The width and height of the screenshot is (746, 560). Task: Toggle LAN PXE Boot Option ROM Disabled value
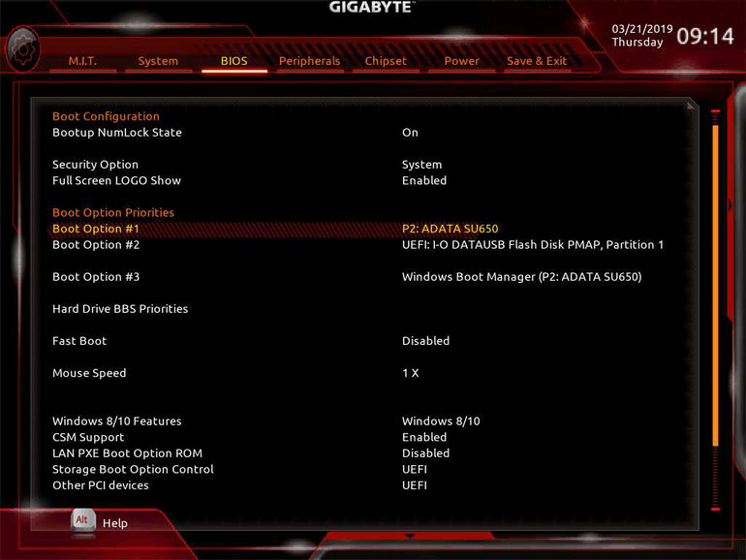tap(426, 453)
